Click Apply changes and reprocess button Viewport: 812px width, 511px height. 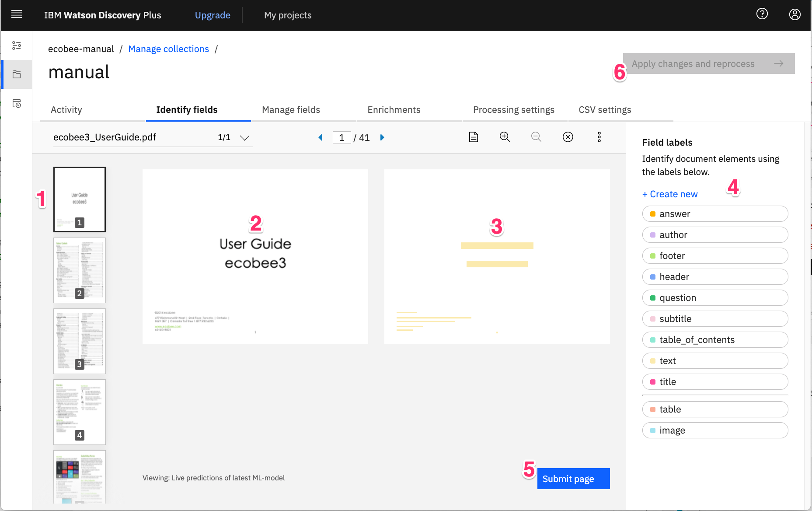point(709,63)
